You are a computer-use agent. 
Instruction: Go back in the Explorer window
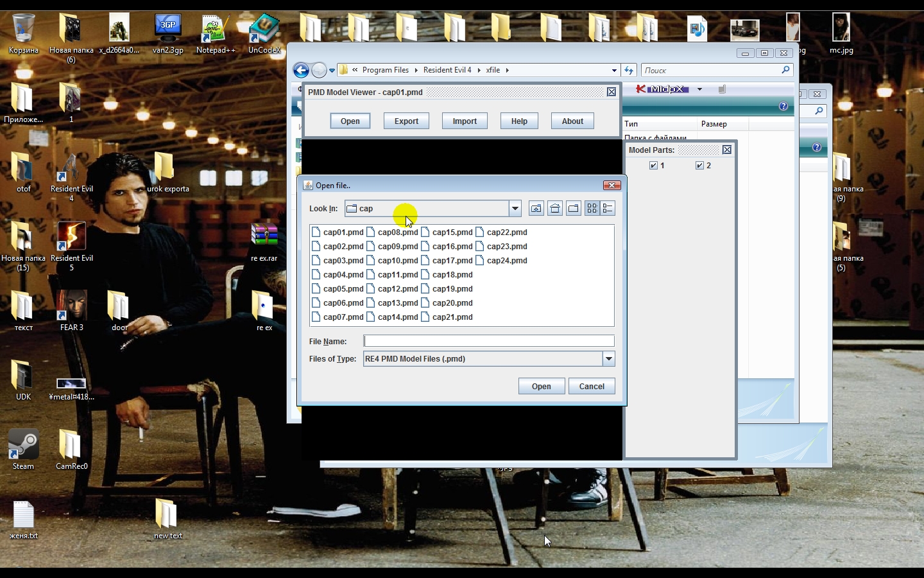pos(301,70)
